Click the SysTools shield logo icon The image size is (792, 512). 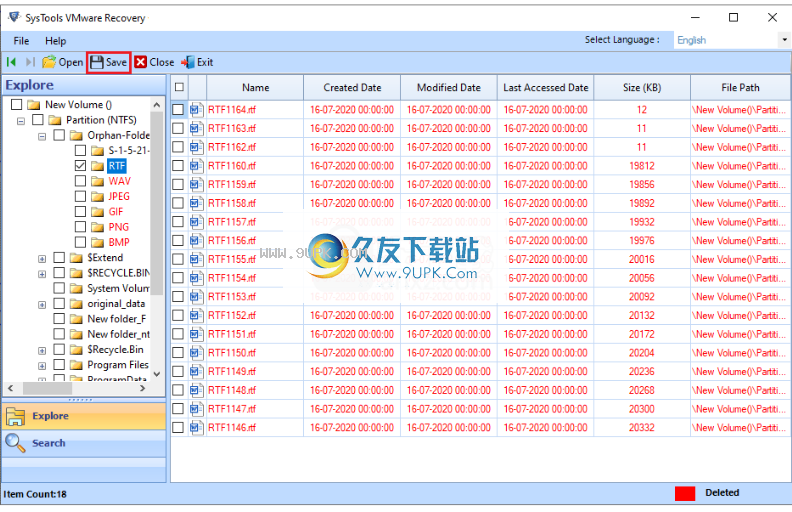click(x=14, y=17)
